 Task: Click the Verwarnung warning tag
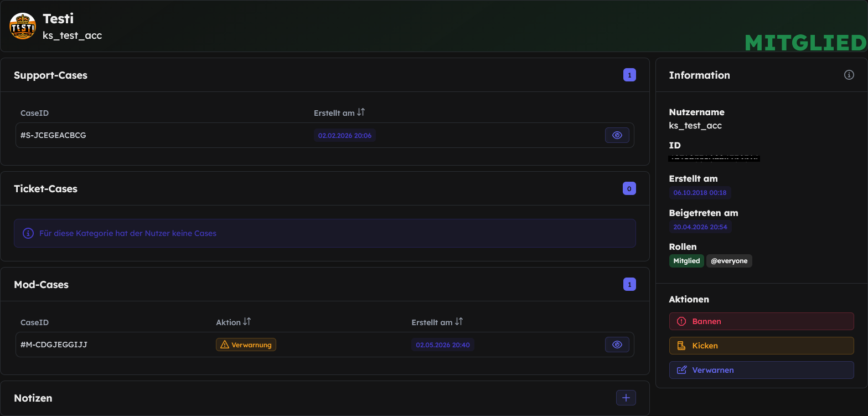(x=246, y=345)
